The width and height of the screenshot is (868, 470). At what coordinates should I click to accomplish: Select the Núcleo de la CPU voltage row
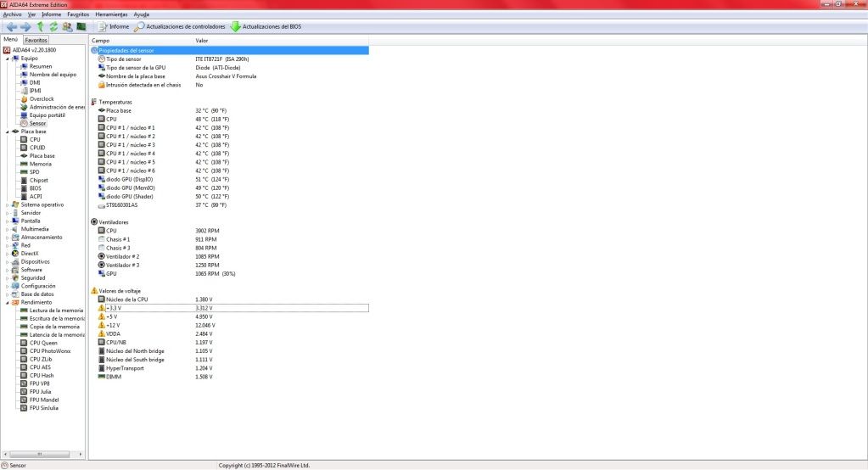(230, 299)
